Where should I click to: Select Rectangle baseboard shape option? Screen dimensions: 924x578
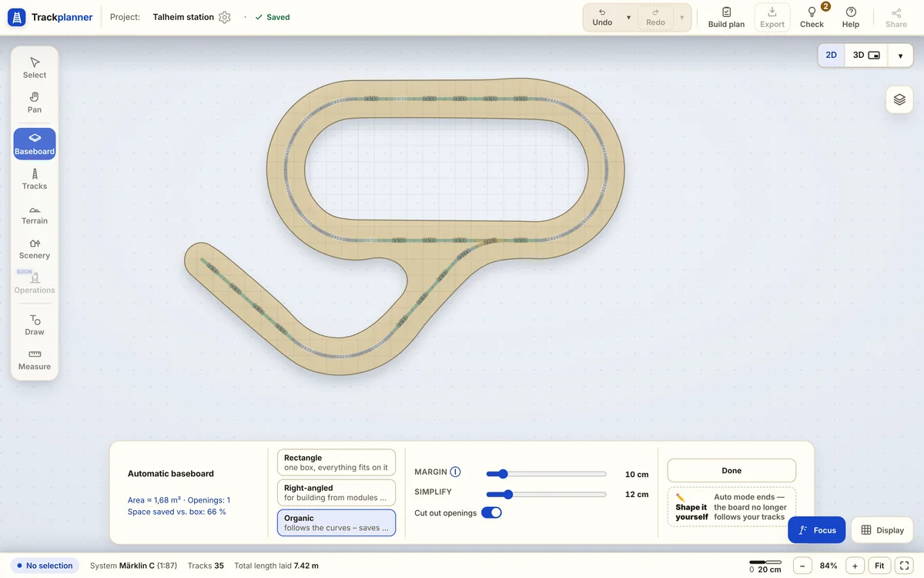336,462
